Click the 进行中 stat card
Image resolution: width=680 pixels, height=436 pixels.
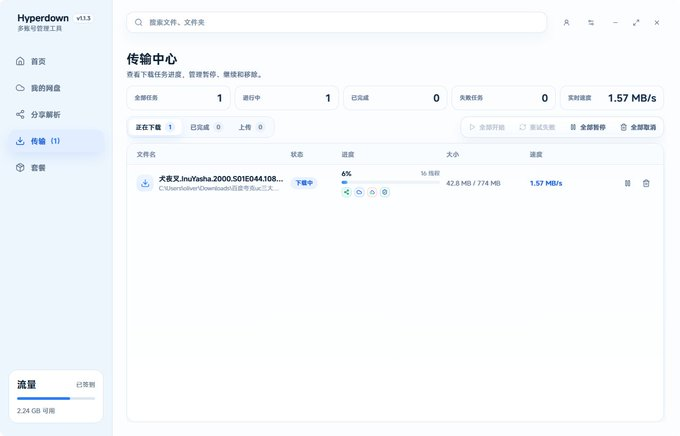(x=287, y=98)
